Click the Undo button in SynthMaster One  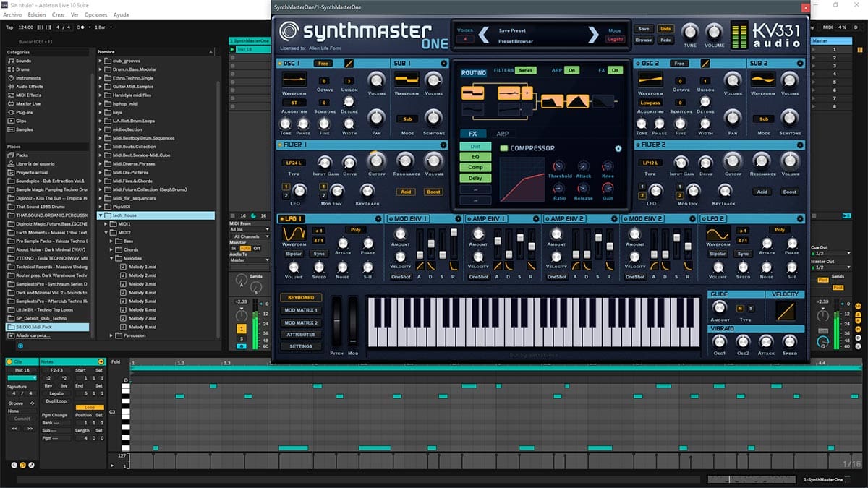[665, 29]
